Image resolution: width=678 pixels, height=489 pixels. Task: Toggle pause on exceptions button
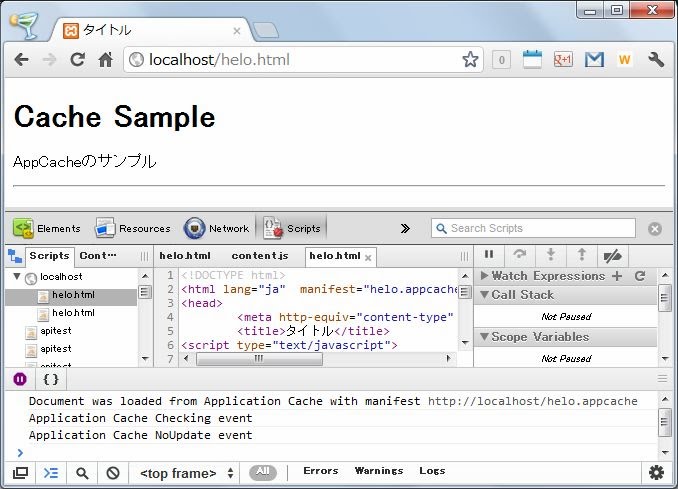(20, 379)
